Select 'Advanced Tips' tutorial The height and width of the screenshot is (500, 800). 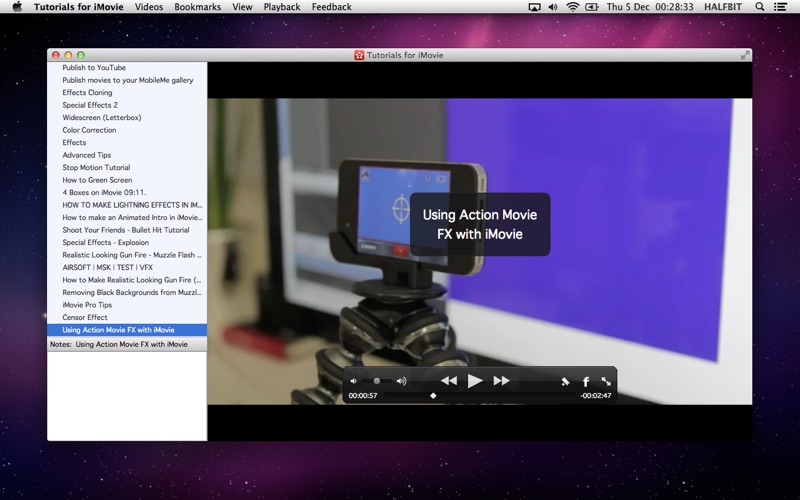(x=127, y=155)
